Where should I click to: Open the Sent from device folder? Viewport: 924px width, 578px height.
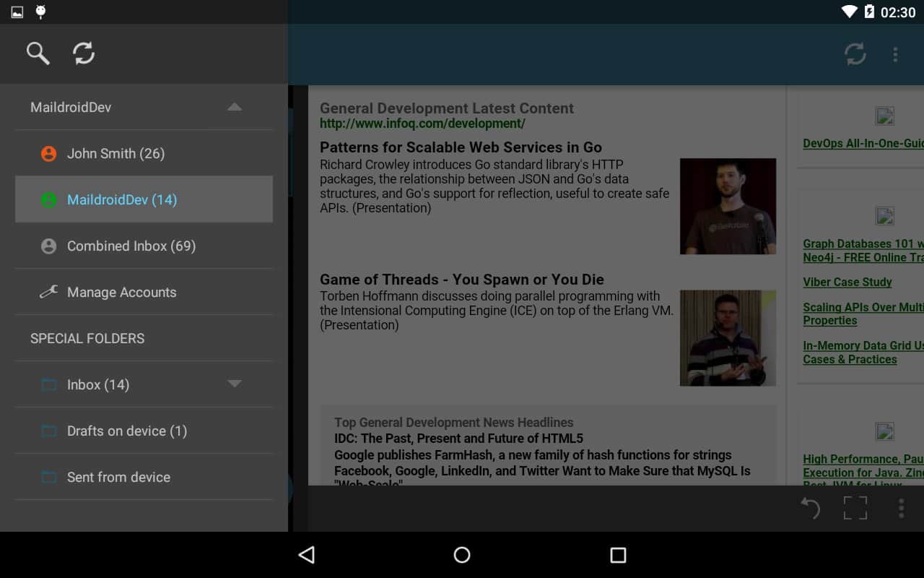118,477
